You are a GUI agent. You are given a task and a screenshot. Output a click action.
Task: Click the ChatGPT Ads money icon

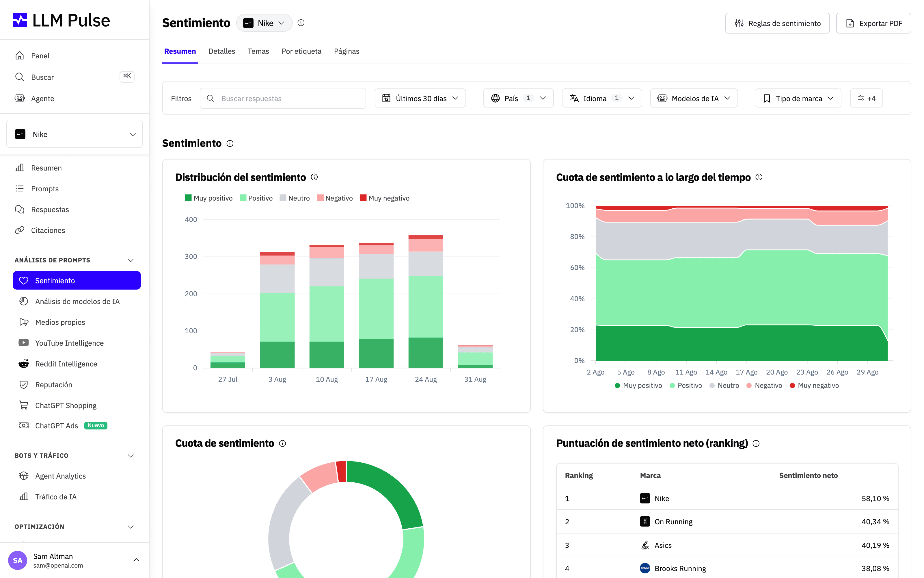[x=24, y=425]
